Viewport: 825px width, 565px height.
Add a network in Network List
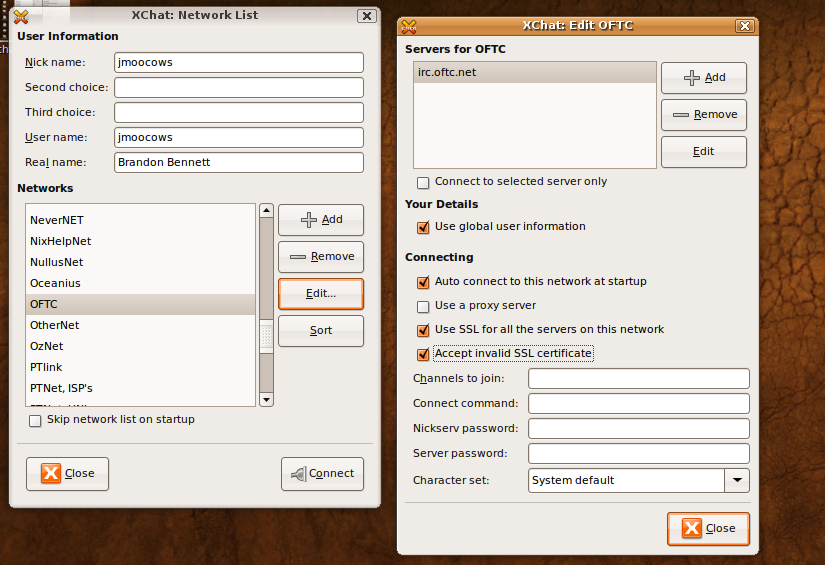(x=321, y=219)
